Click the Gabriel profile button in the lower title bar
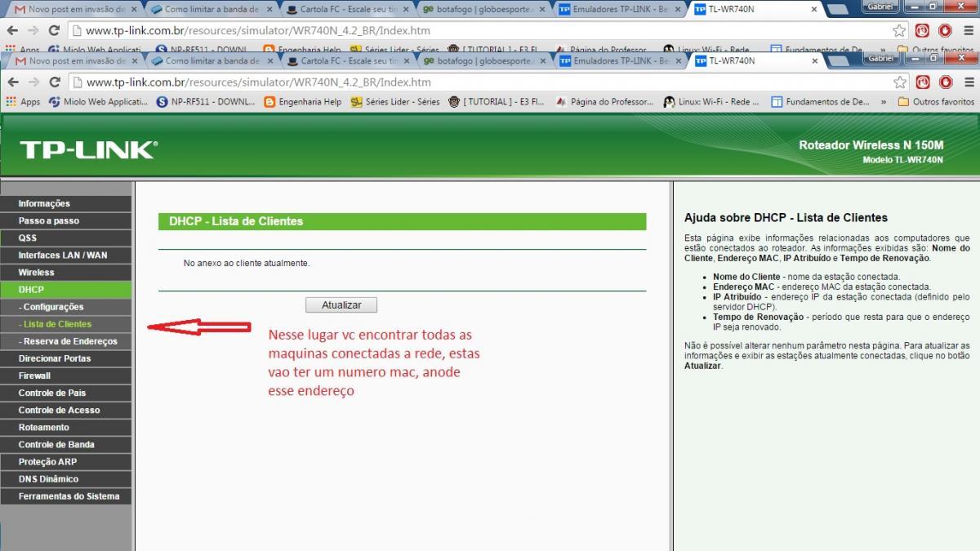This screenshot has height=551, width=980. [880, 58]
